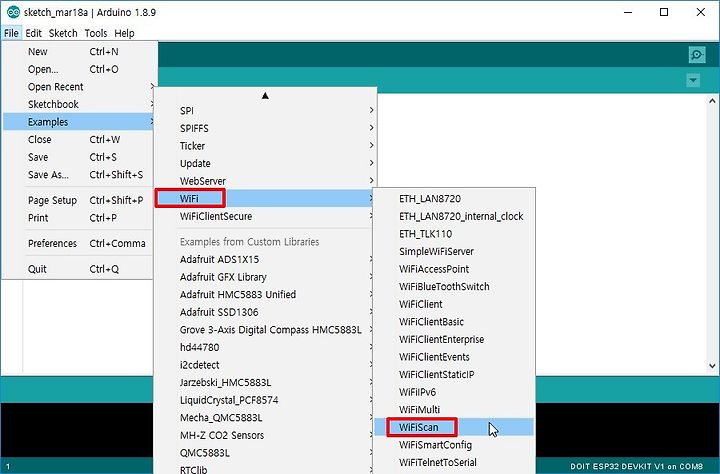Open the ETH_LAN8720 example

coord(454,199)
